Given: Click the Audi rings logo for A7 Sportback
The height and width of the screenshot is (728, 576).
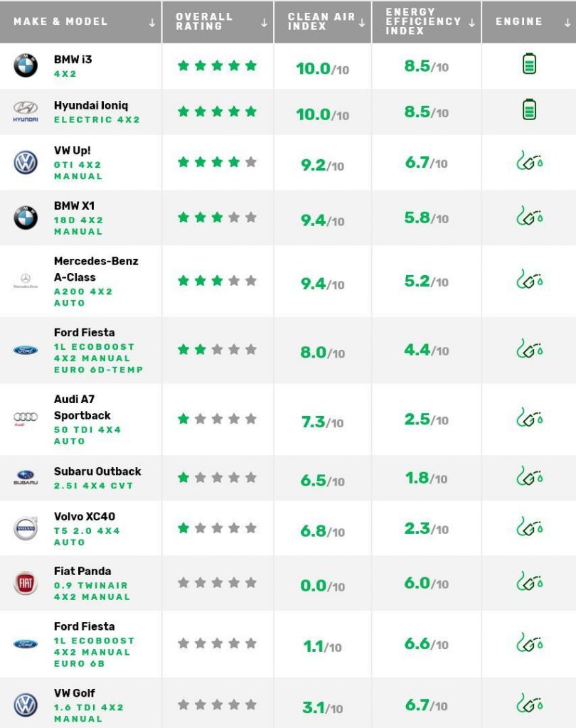Looking at the screenshot, I should 26,419.
